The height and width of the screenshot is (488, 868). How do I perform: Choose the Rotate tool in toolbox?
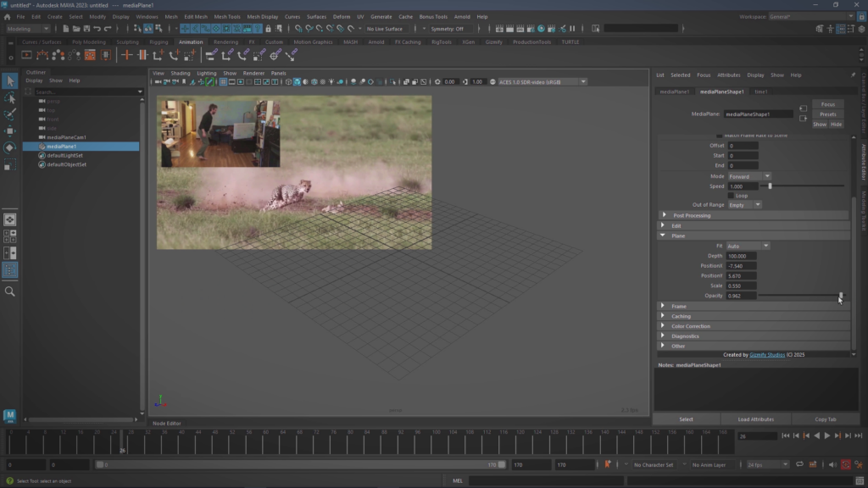point(10,147)
